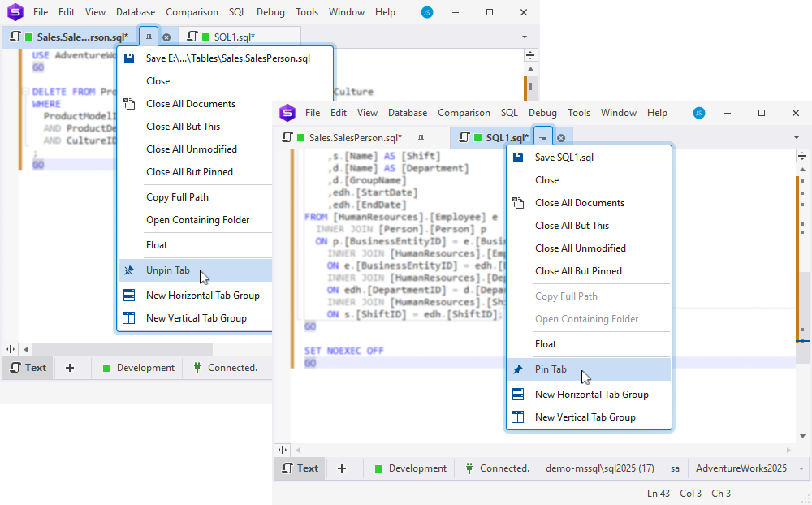
Task: Click the Pin Tab pushpin icon
Action: coord(518,369)
